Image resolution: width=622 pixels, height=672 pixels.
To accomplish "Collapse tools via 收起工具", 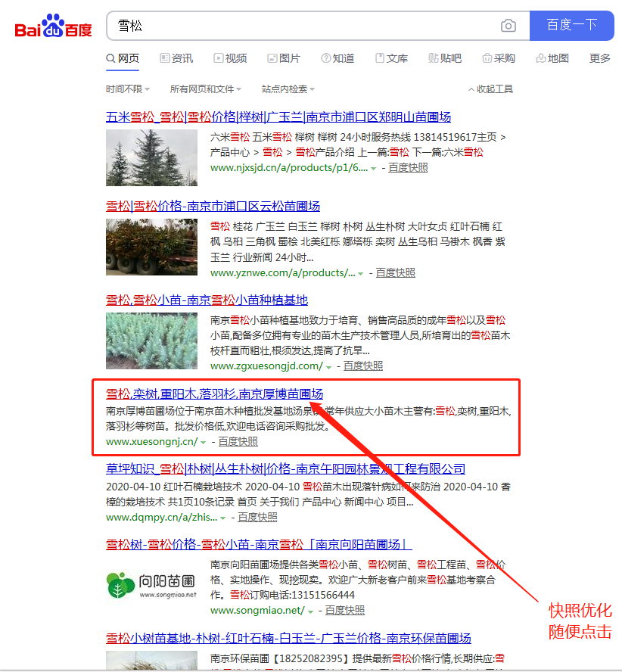I will pyautogui.click(x=491, y=89).
